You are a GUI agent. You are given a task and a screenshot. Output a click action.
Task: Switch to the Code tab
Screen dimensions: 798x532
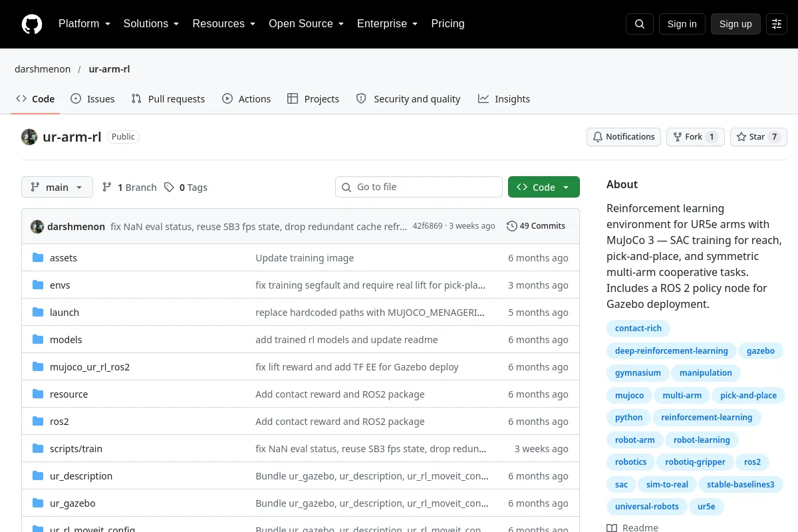(35, 98)
